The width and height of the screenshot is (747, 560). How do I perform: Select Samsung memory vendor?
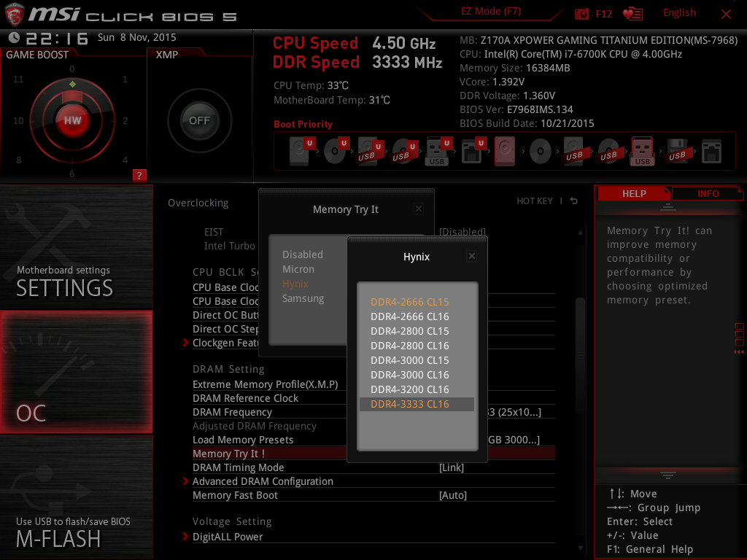coord(303,298)
